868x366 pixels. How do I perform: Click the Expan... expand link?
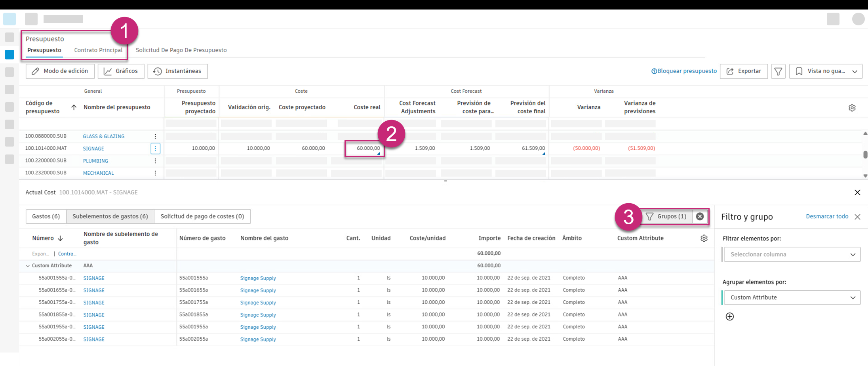41,254
